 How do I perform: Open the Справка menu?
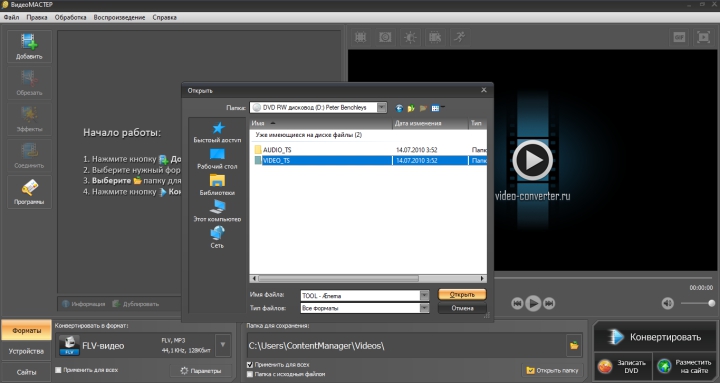164,17
